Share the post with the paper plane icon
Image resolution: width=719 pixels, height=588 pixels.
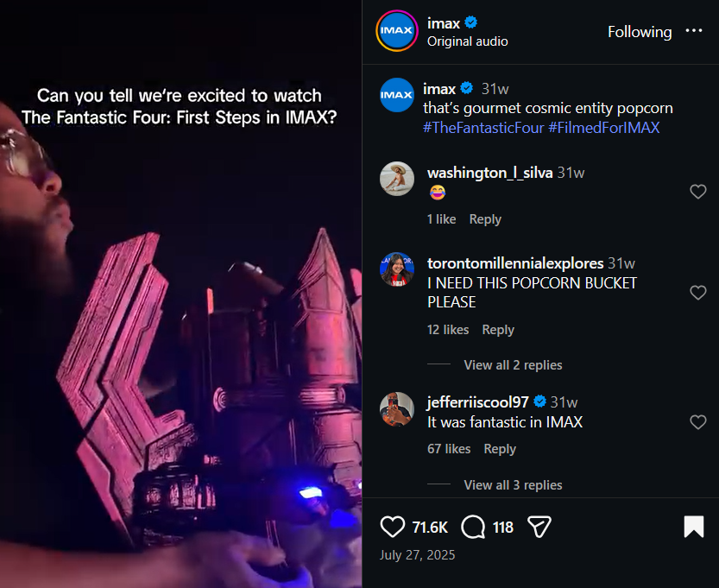click(x=539, y=527)
